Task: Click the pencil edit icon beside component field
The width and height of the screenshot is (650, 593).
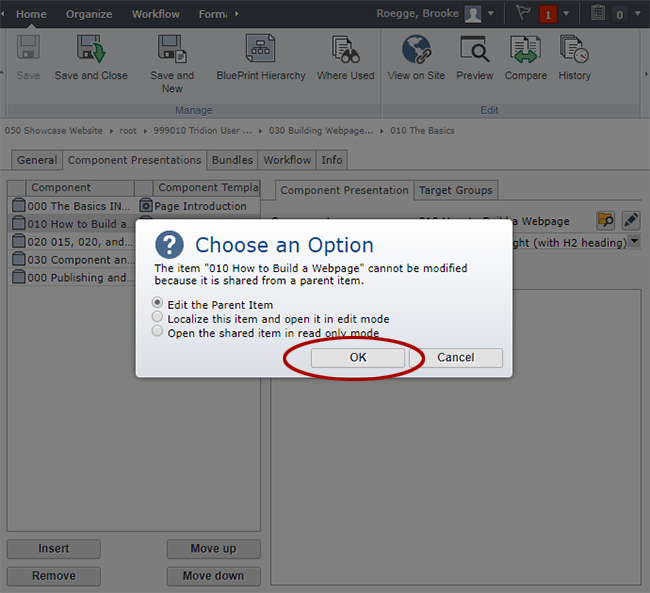Action: pyautogui.click(x=630, y=220)
